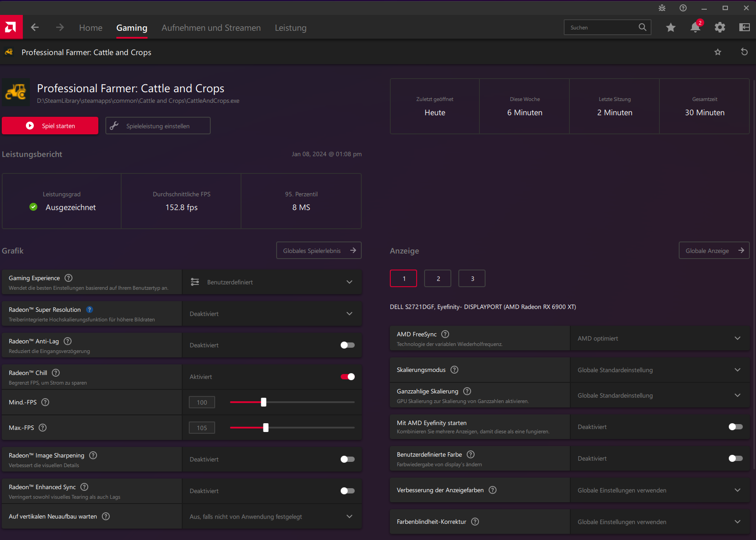Open Verbesserung der Anzeigefarben dropdown

[660, 490]
